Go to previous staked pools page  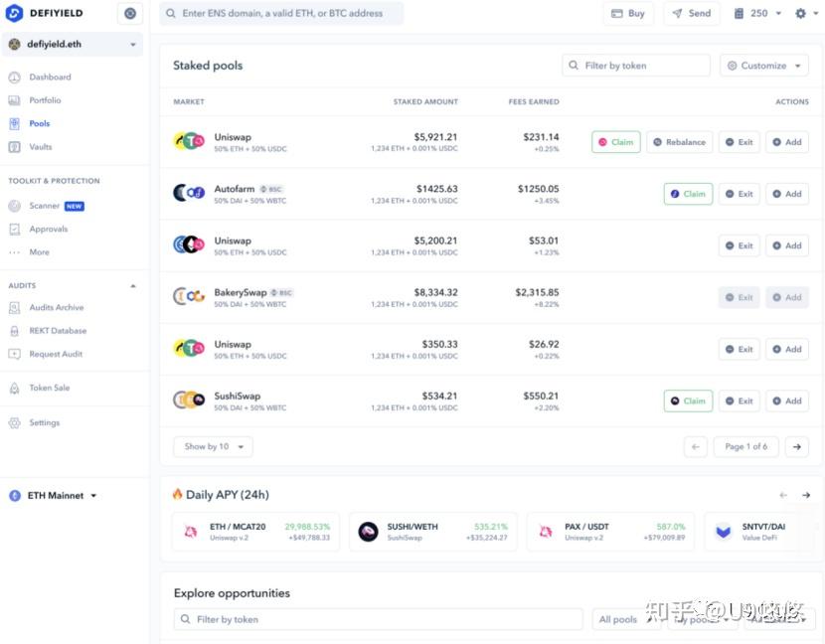(x=696, y=446)
